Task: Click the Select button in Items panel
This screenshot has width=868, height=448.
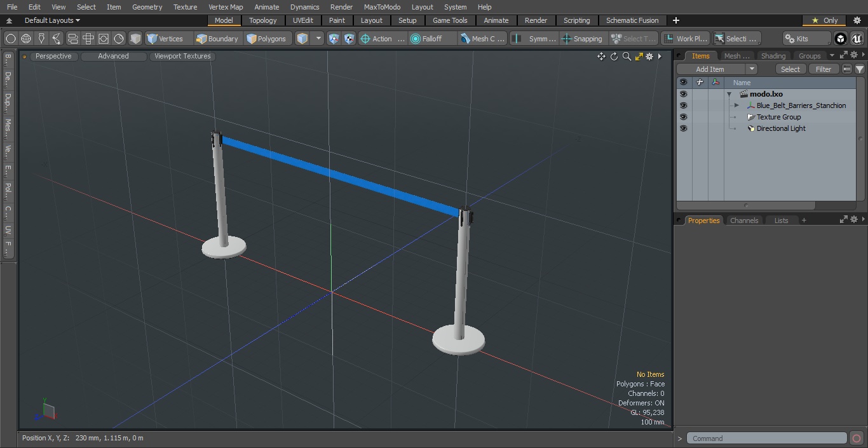Action: (x=790, y=69)
